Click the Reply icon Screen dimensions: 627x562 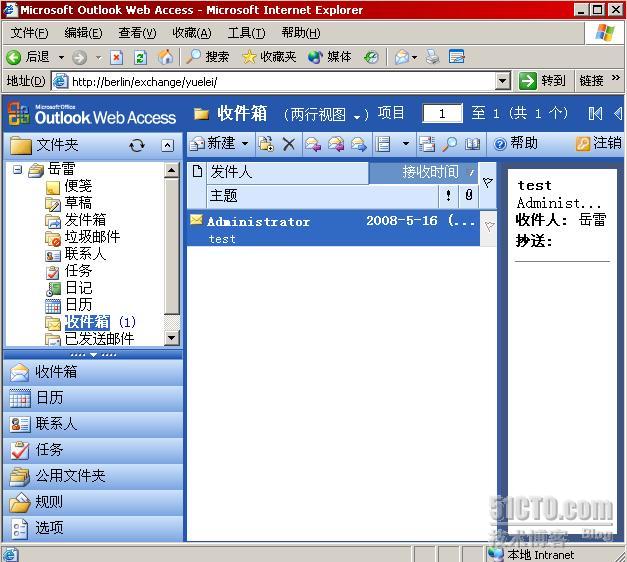click(312, 144)
